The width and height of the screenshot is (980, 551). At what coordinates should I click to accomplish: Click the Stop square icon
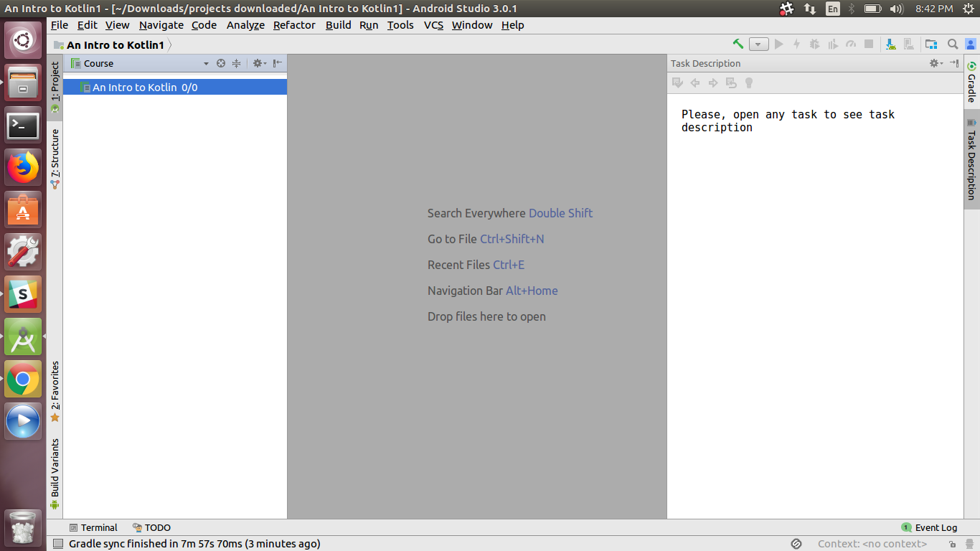(x=869, y=44)
